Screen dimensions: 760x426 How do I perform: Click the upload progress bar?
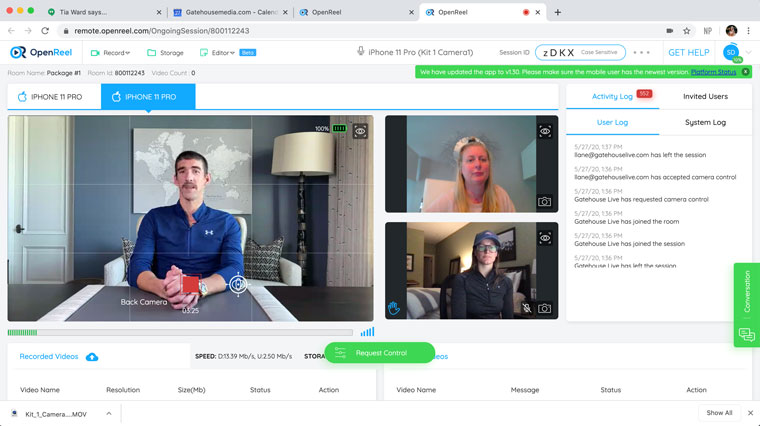pyautogui.click(x=180, y=332)
